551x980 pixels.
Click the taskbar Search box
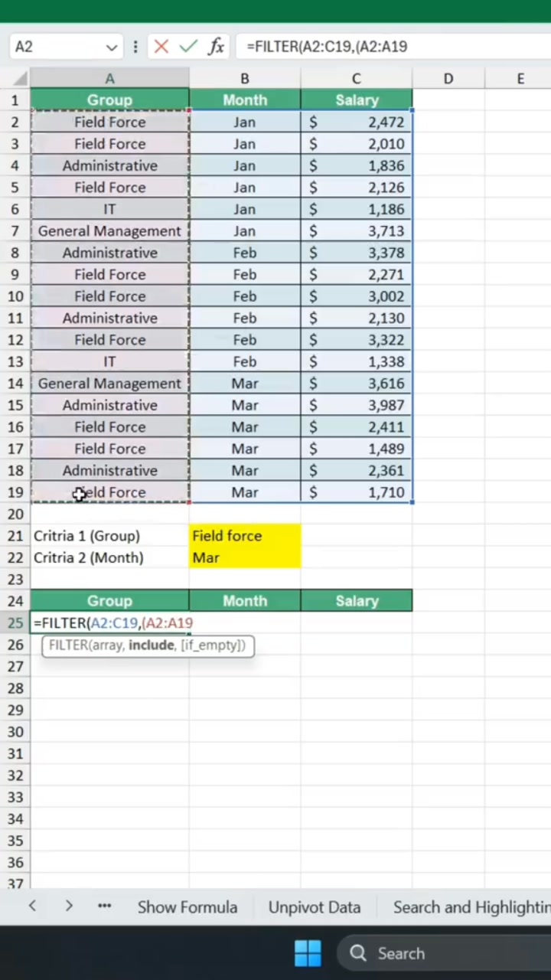coord(444,953)
